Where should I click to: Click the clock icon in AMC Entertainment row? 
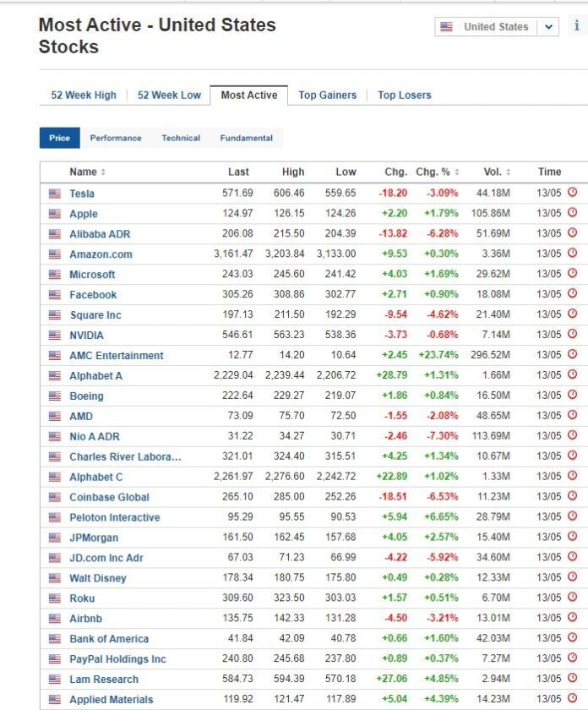coord(573,354)
